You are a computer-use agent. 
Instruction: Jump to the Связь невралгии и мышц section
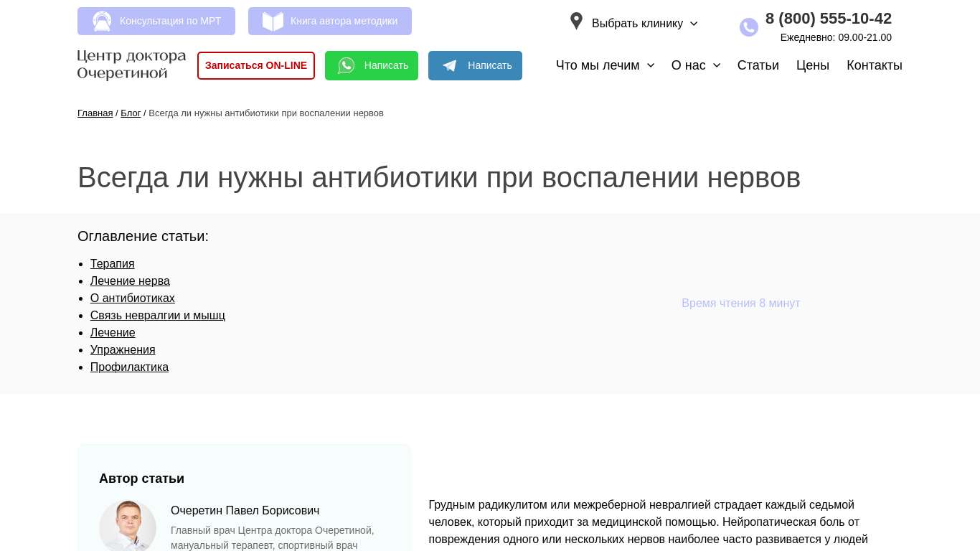pos(157,316)
